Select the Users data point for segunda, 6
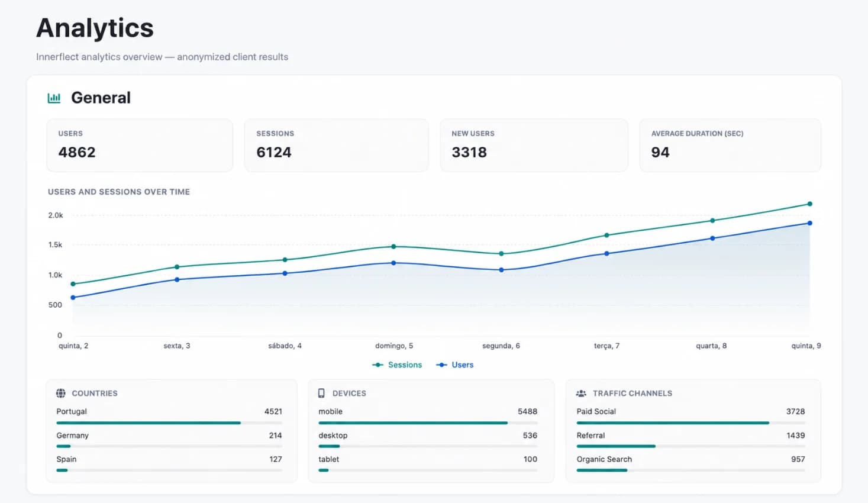The height and width of the screenshot is (503, 868). tap(501, 270)
